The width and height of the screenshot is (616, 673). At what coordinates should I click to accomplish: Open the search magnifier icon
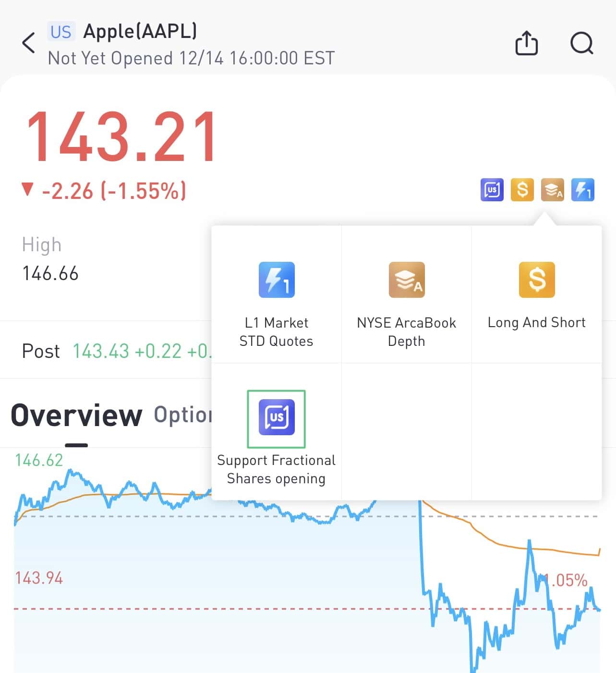pyautogui.click(x=582, y=43)
